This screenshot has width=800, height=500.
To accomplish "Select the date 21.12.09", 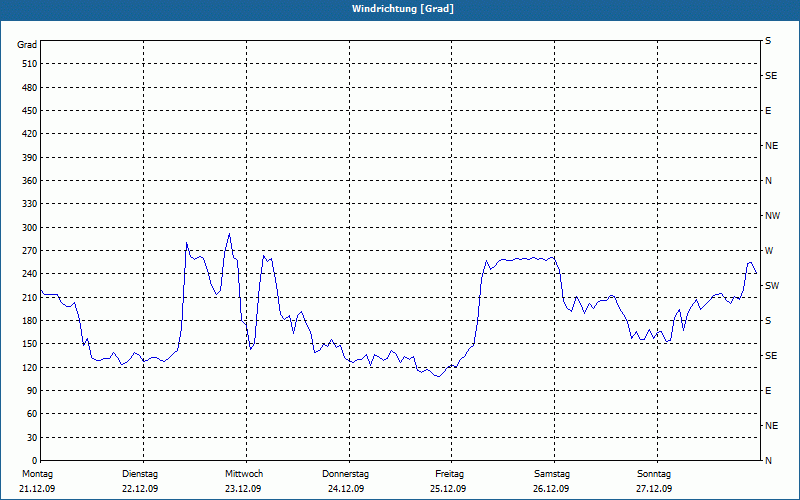I will tap(37, 489).
